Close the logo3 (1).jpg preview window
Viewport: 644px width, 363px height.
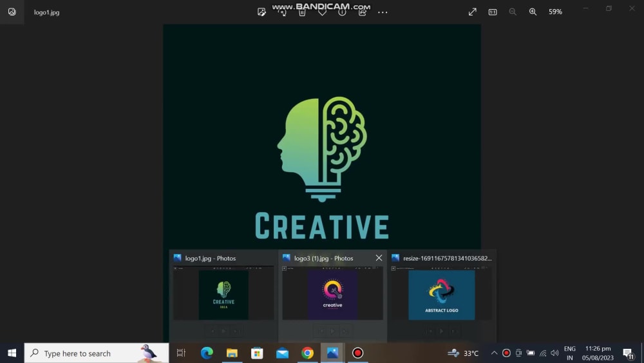pos(379,258)
